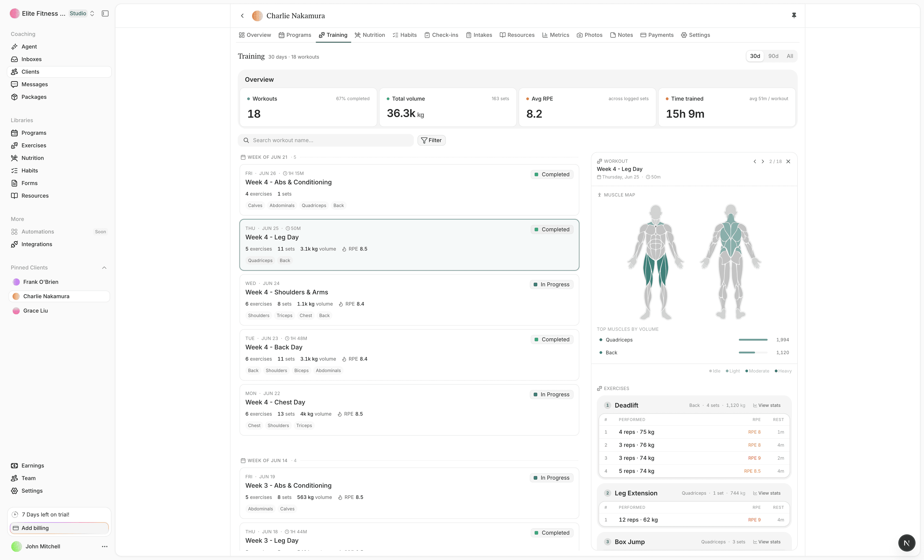View stats for Deadlift
The height and width of the screenshot is (560, 924).
tap(766, 405)
